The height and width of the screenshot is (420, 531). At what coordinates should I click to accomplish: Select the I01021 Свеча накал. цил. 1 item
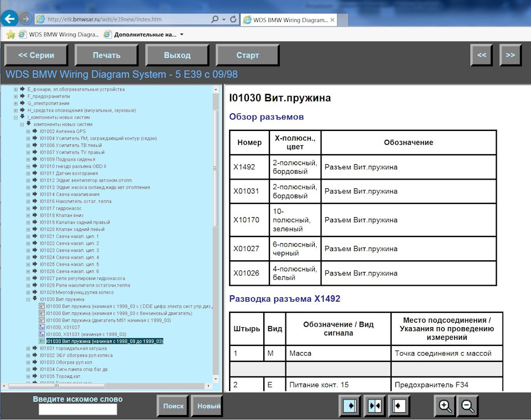69,236
